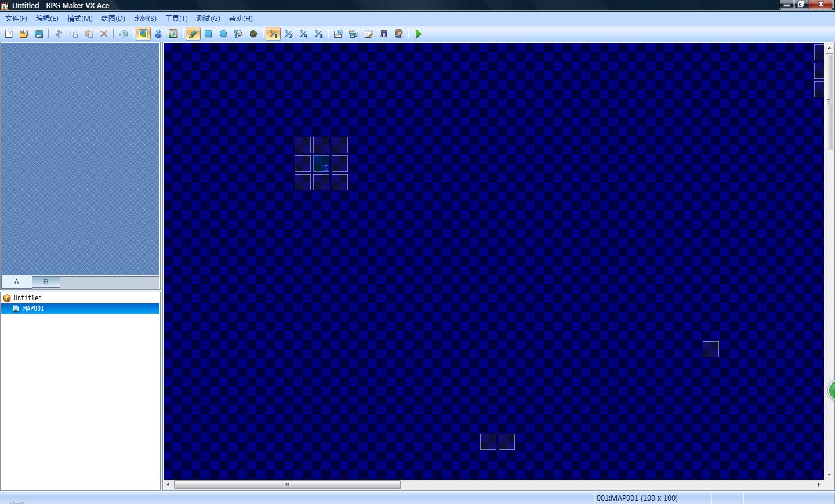Select the Rectangle drawing tool

pyautogui.click(x=208, y=34)
